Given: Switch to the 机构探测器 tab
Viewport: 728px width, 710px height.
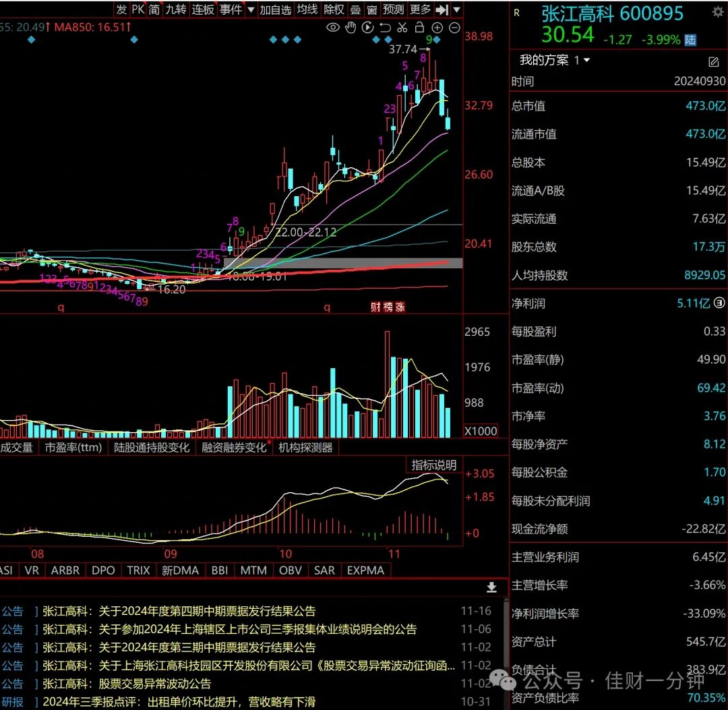Looking at the screenshot, I should [305, 447].
